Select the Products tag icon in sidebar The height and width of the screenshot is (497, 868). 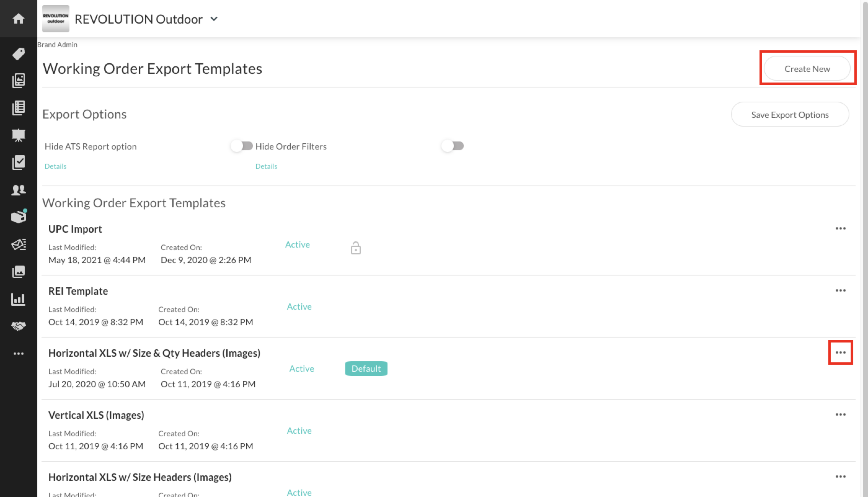(x=18, y=54)
